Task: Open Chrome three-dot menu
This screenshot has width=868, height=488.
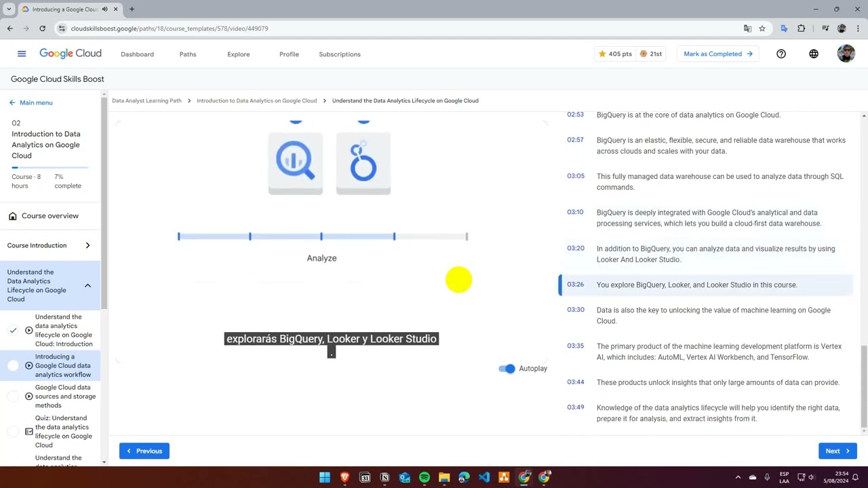Action: coord(858,28)
